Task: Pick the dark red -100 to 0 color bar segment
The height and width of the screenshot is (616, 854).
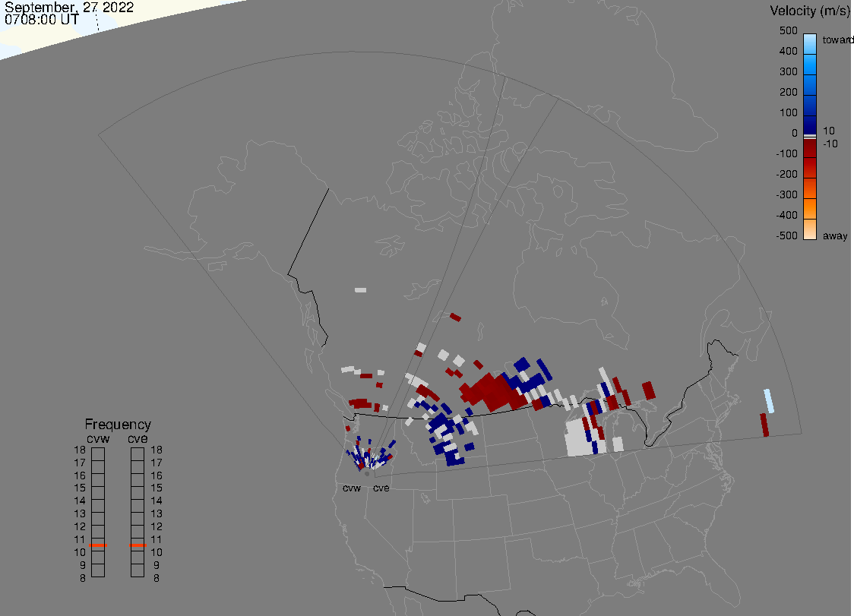Action: (810, 148)
